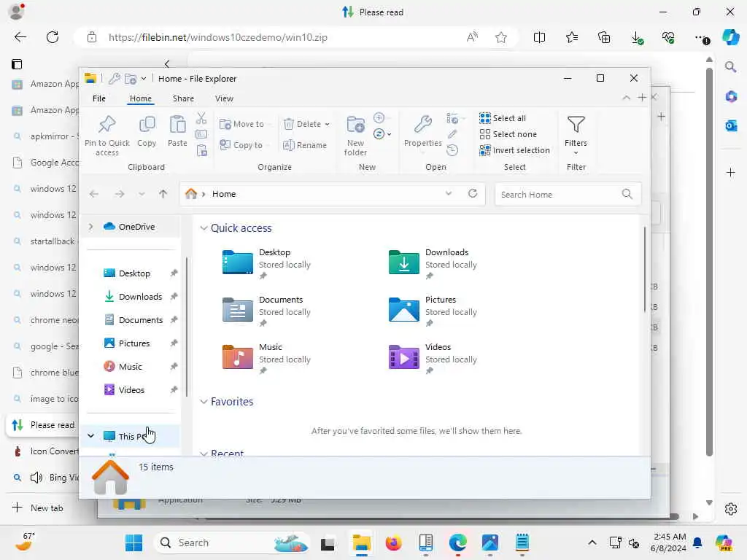Open the Music folder in Quick access

266,358
